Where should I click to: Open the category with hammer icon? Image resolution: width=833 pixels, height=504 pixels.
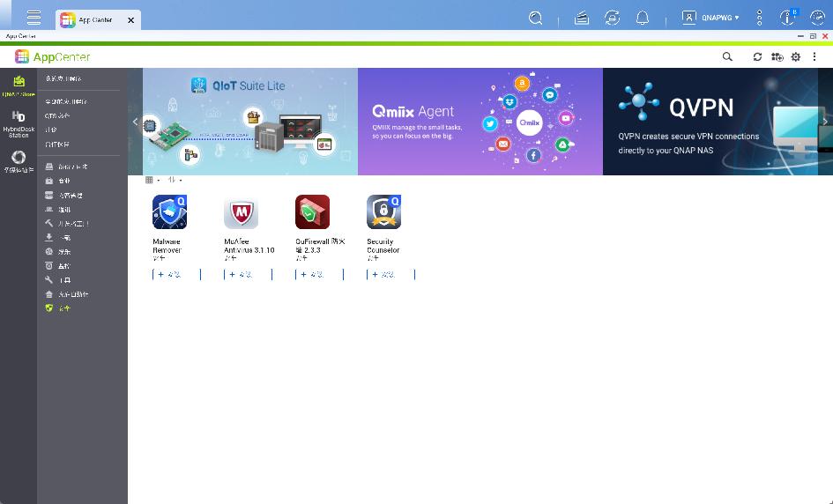coord(67,224)
